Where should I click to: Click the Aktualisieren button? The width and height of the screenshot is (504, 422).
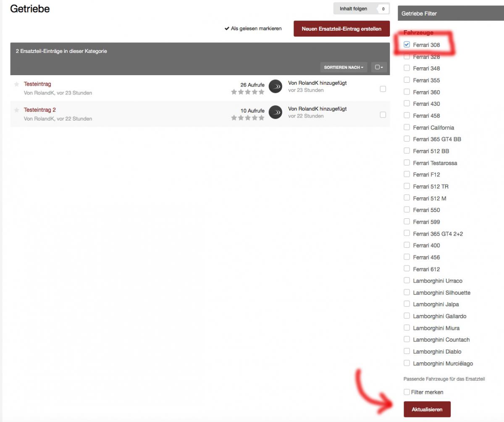[427, 409]
